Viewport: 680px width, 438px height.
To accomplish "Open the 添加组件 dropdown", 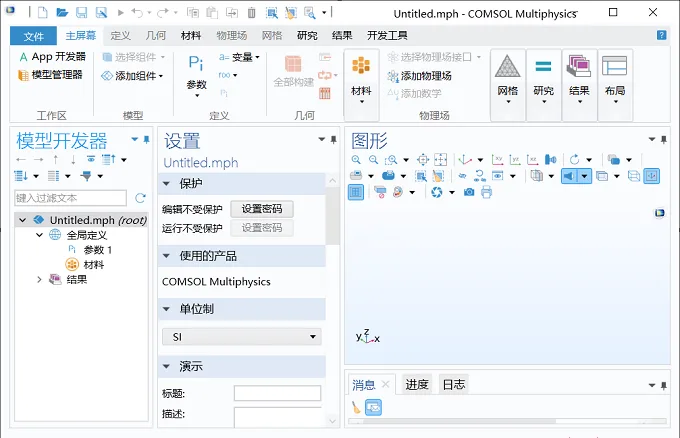I will [132, 76].
